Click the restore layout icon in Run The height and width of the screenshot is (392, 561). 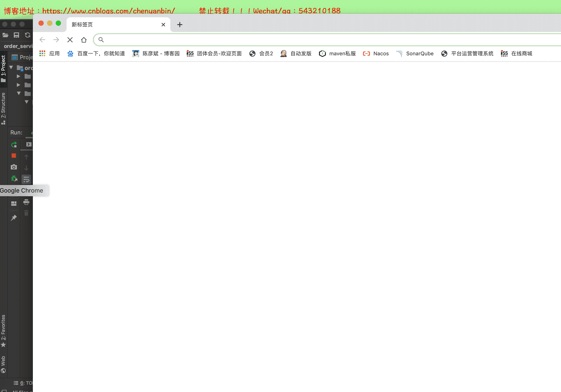[x=14, y=203]
